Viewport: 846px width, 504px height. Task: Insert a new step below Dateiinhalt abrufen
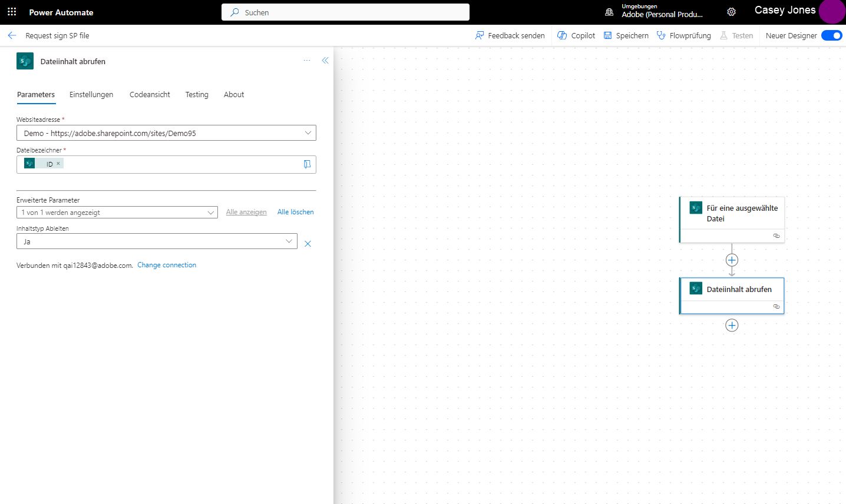[x=731, y=324]
